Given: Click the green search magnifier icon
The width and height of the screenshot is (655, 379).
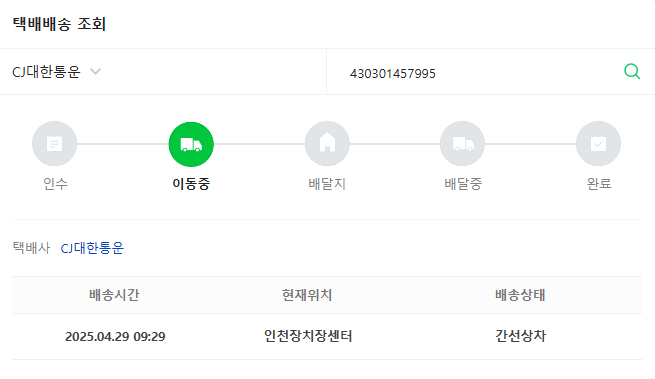Looking at the screenshot, I should tap(632, 71).
